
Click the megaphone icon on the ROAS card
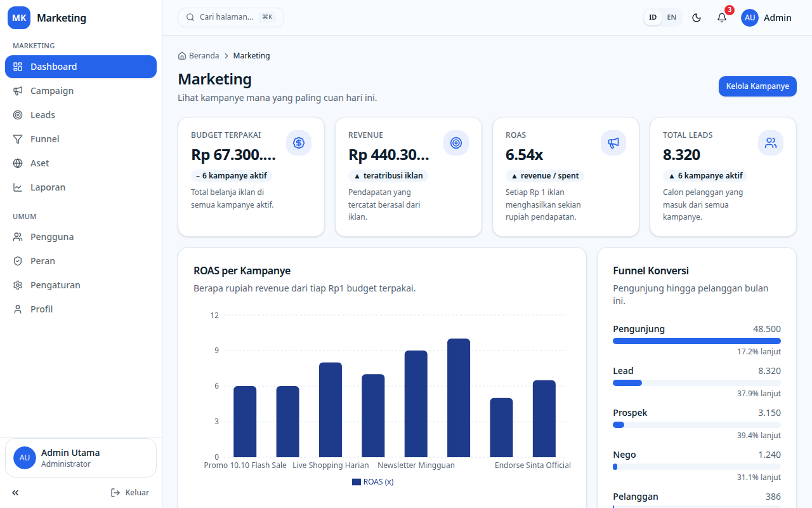click(x=613, y=143)
